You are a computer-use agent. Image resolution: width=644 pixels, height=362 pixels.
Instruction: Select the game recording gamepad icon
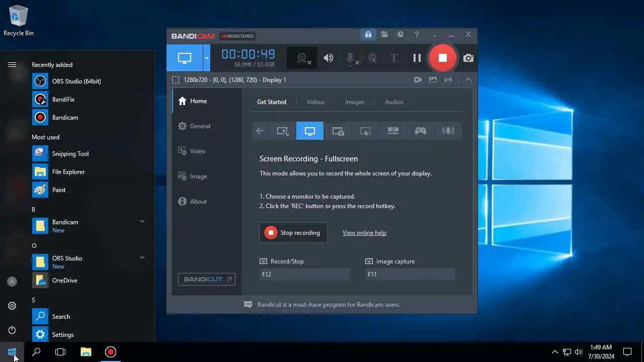(421, 131)
